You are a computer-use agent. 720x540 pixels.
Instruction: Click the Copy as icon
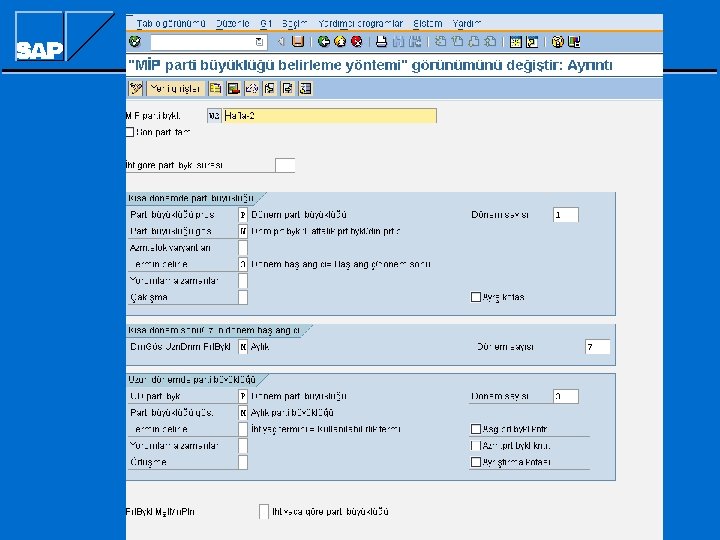tap(215, 88)
